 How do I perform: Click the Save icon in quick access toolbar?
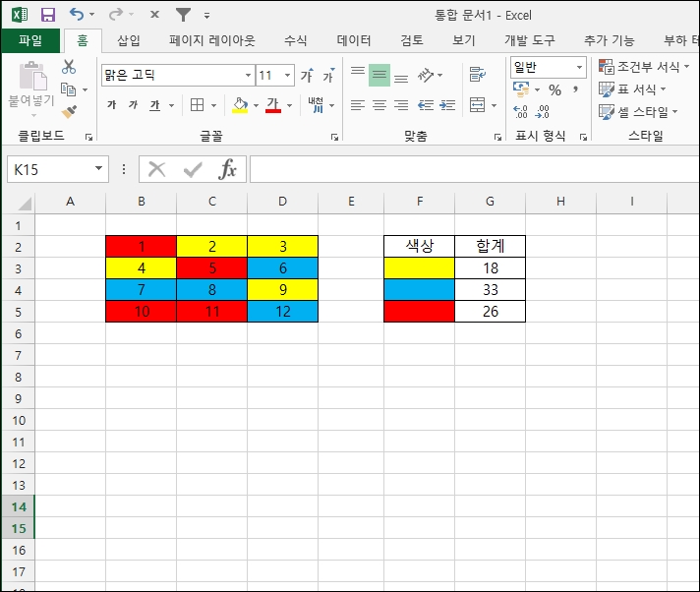tap(48, 15)
